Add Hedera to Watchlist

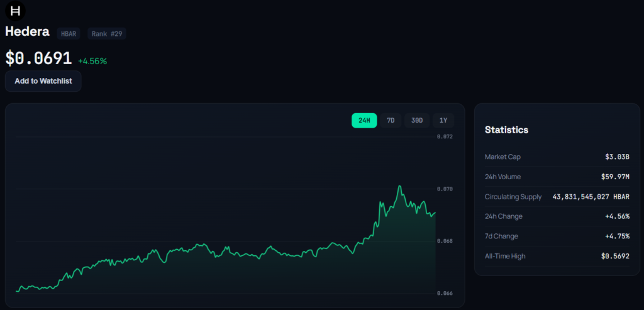[x=43, y=81]
